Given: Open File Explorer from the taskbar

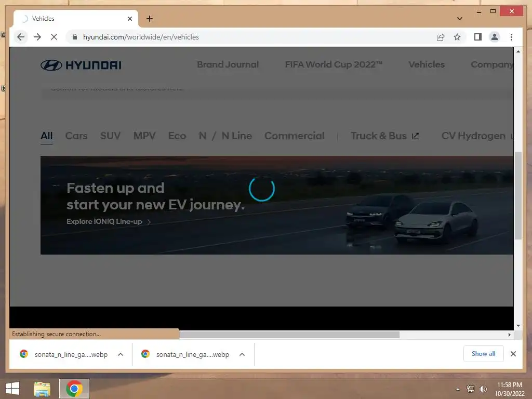Looking at the screenshot, I should (42, 389).
